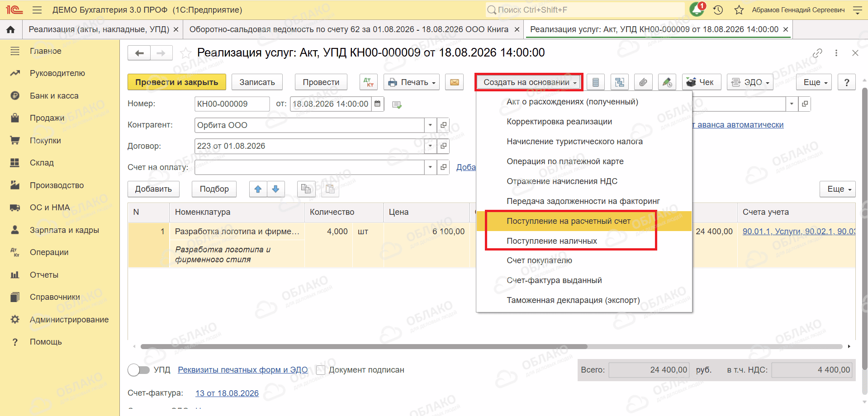The height and width of the screenshot is (416, 868).
Task: Click the envelope email icon
Action: click(x=454, y=82)
